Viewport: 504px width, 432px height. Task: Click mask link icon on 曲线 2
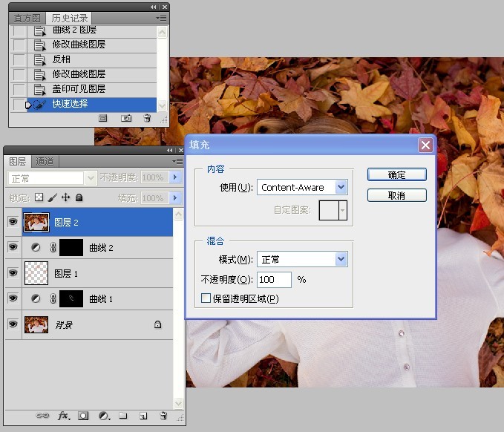[x=53, y=247]
